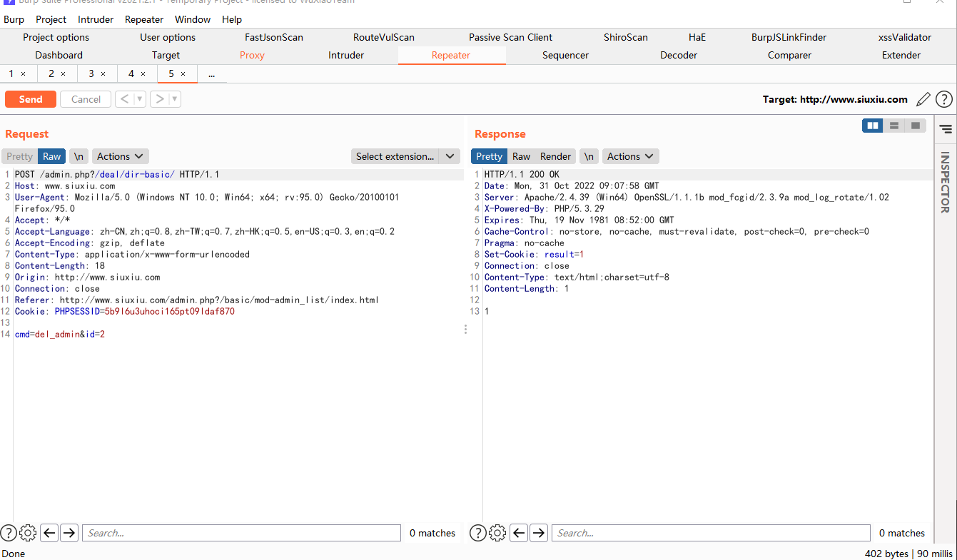The width and height of the screenshot is (957, 560).
Task: Expand the response Actions dropdown
Action: coord(630,156)
